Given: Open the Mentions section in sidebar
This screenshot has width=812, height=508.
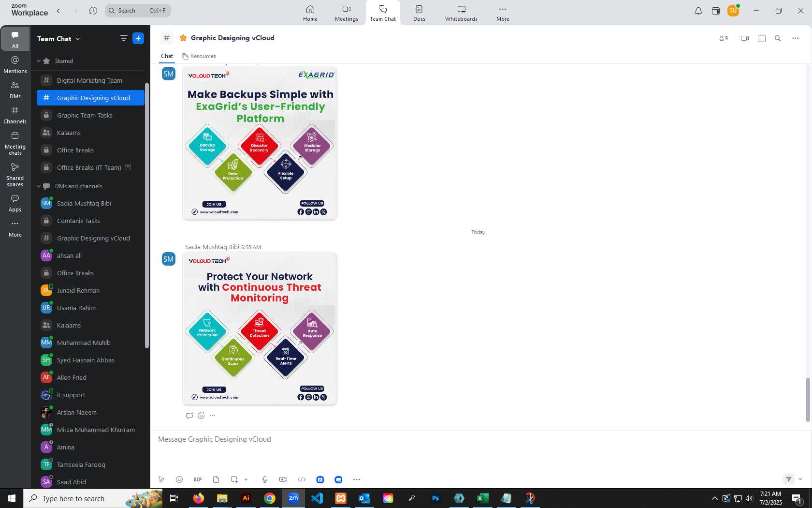Looking at the screenshot, I should pos(15,64).
